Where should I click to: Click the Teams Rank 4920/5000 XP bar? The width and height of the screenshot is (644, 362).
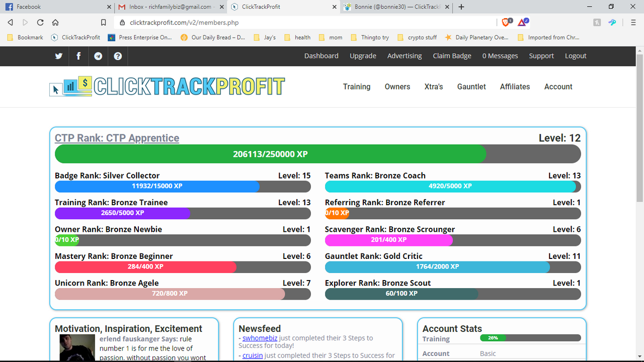pos(453,186)
